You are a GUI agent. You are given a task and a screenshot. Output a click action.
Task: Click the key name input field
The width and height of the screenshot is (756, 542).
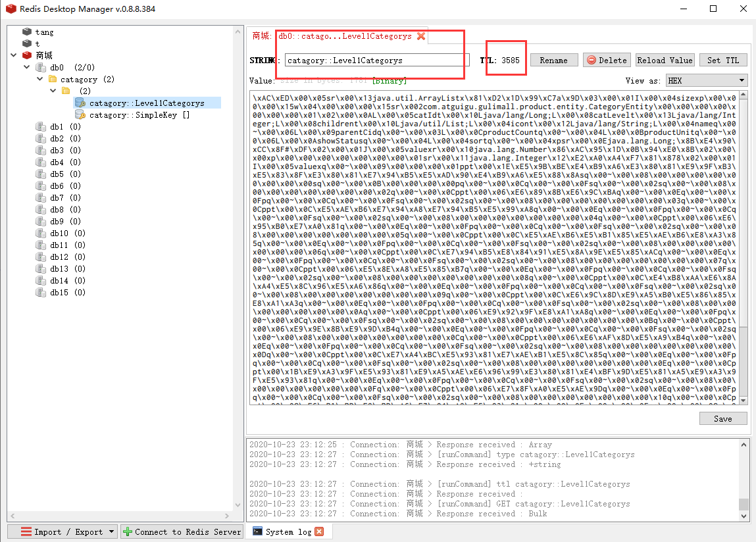pyautogui.click(x=376, y=61)
